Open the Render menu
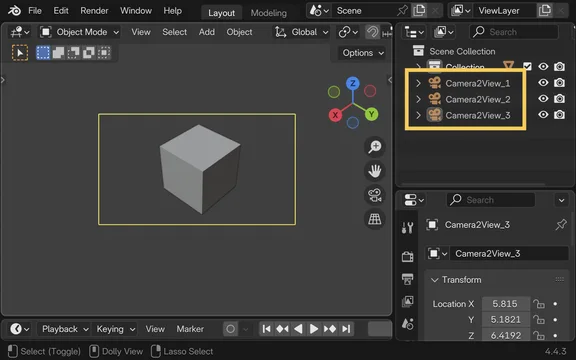Viewport: 576px width, 360px height. point(94,11)
